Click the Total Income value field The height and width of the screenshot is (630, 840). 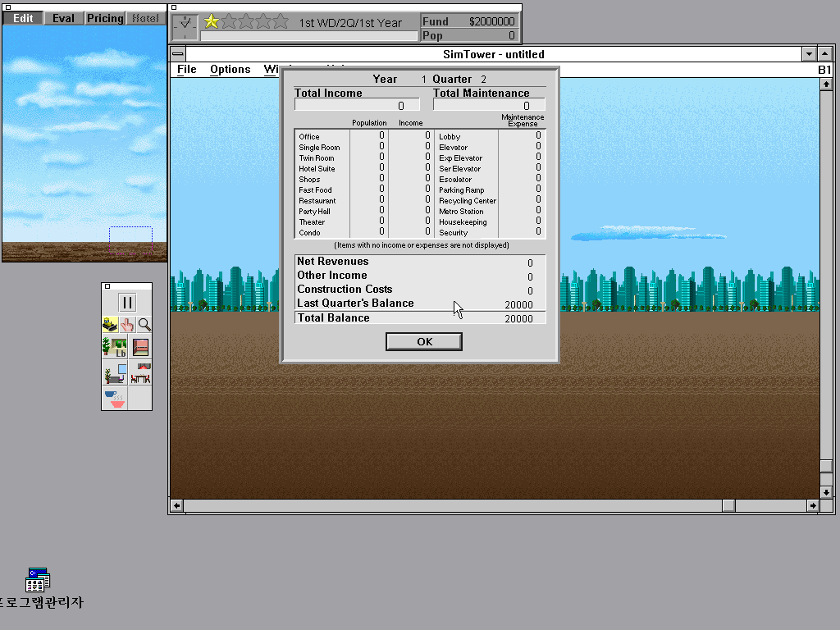357,106
